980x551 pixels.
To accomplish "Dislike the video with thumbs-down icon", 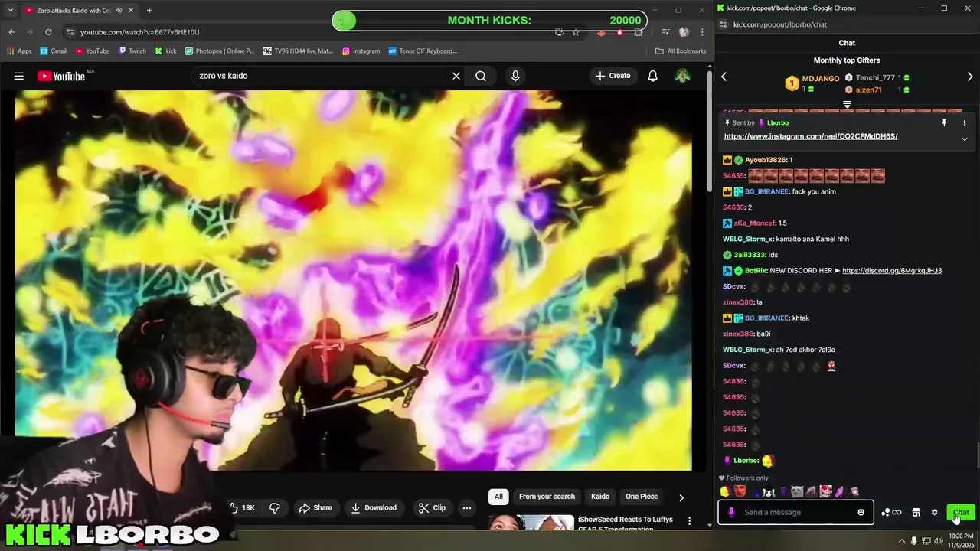I will (x=275, y=507).
